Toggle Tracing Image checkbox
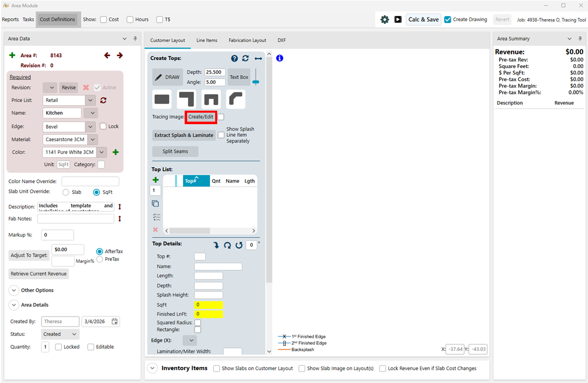This screenshot has width=588, height=383. (x=221, y=117)
